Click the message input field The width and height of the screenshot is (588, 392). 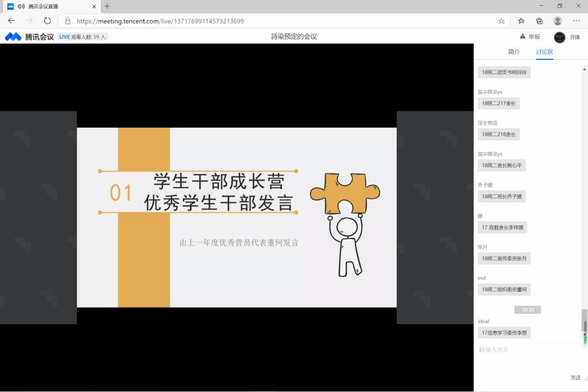click(x=528, y=350)
